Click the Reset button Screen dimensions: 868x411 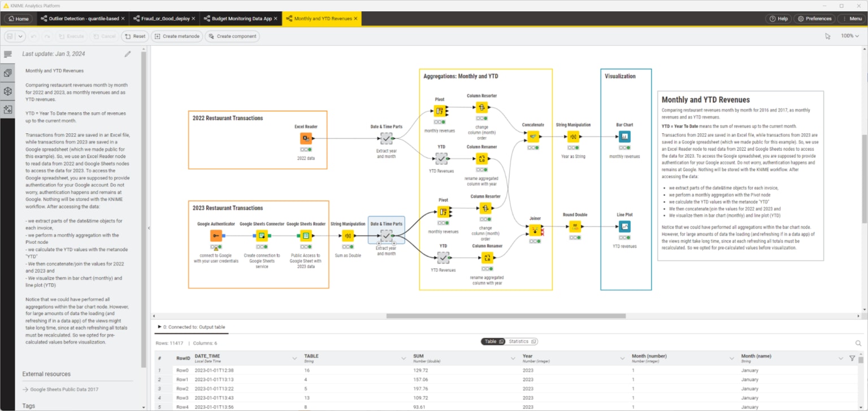[134, 36]
